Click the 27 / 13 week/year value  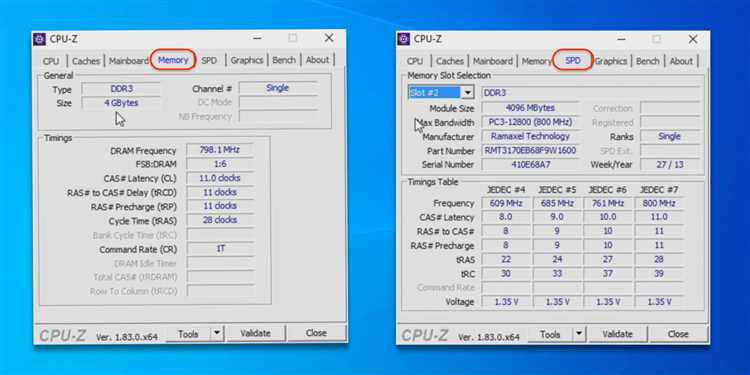669,165
